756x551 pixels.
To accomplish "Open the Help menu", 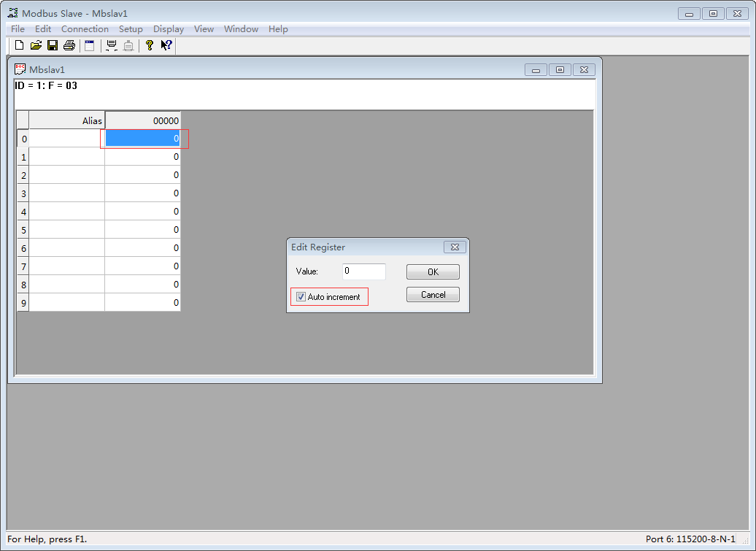I will 278,29.
